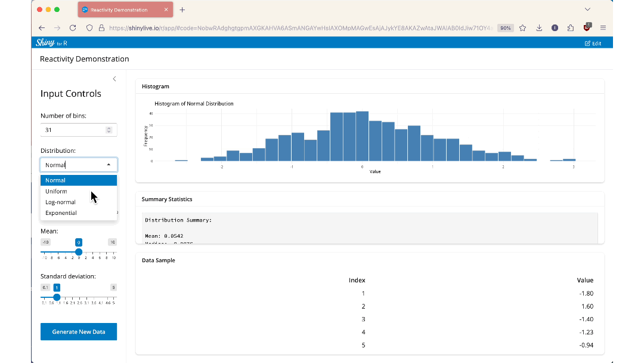Open the extensions puzzle-piece icon

[x=571, y=27]
